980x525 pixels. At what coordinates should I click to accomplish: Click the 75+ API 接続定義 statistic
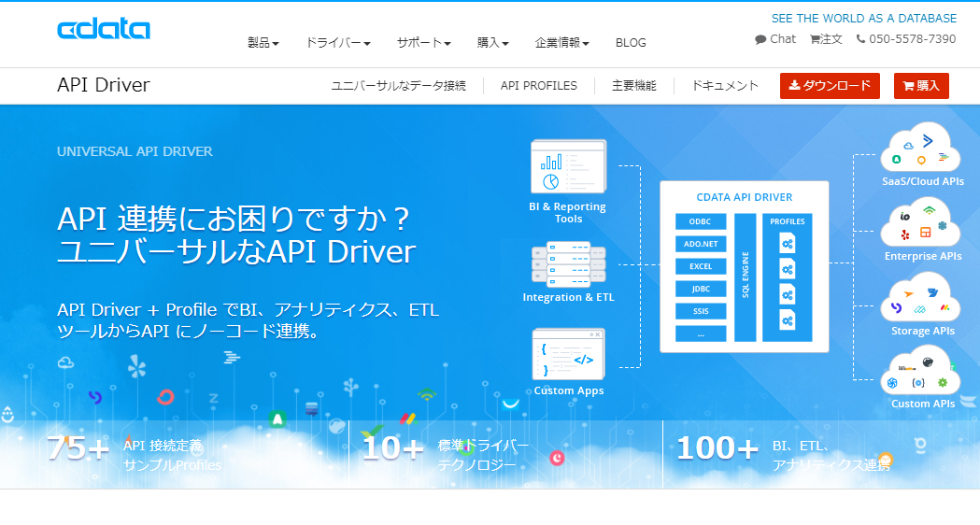tap(135, 454)
